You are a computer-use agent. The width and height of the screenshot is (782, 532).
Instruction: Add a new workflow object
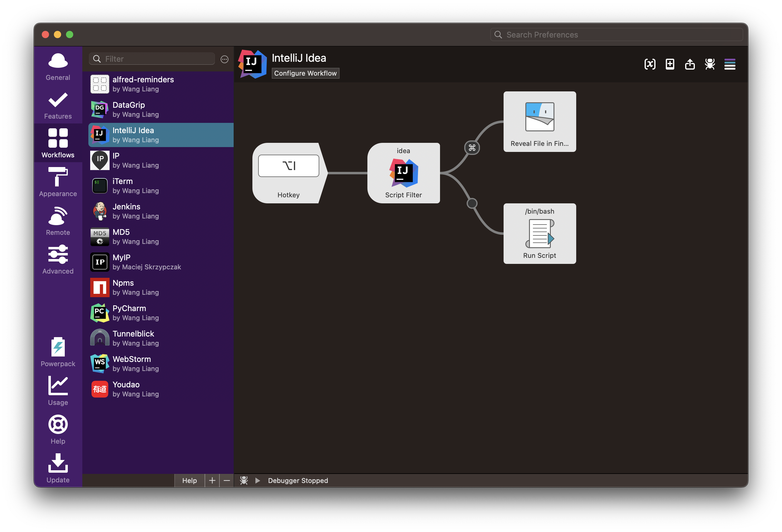pyautogui.click(x=670, y=64)
